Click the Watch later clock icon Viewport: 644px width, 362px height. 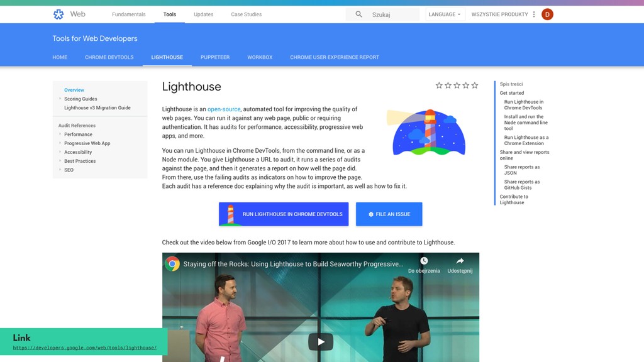pyautogui.click(x=424, y=261)
